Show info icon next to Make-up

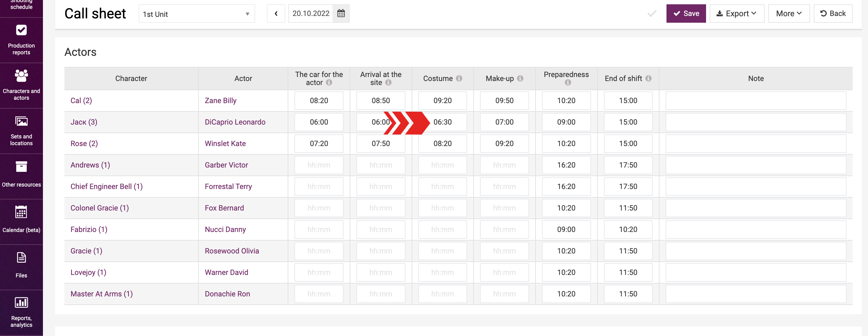click(520, 79)
